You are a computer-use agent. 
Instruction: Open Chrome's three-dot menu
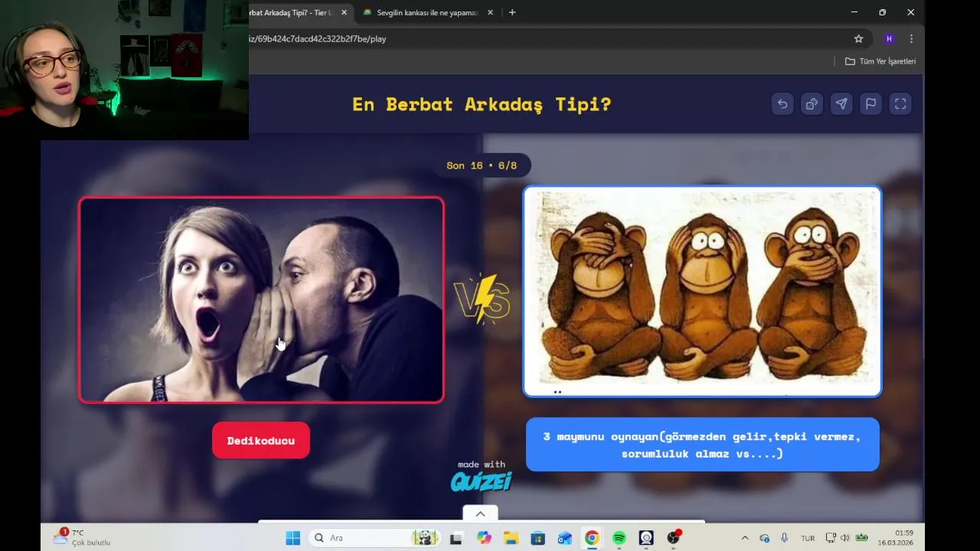911,39
